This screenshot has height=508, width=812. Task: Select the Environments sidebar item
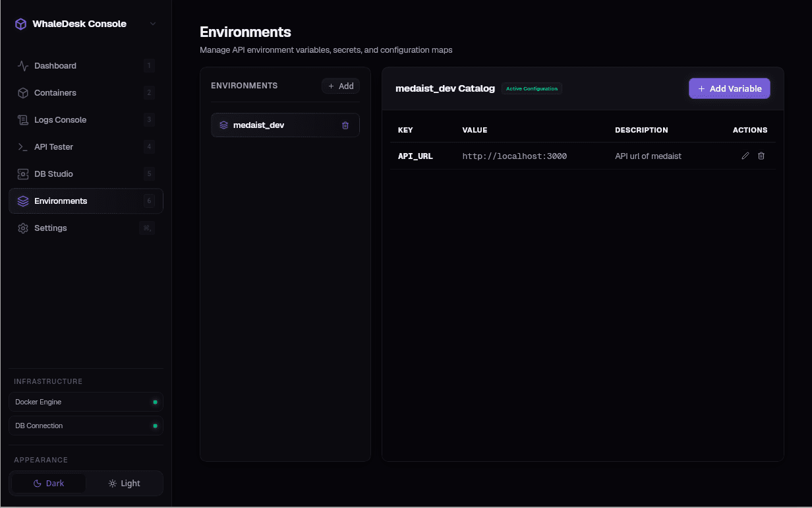[x=86, y=201]
